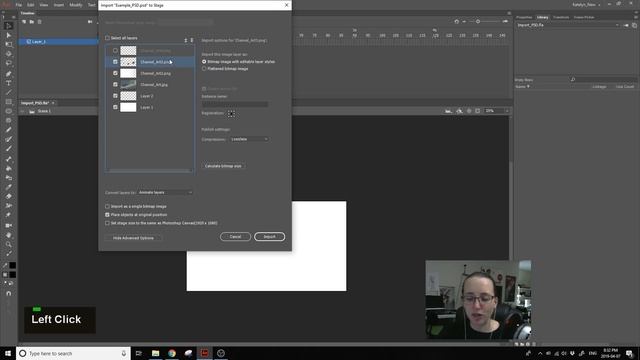Open the Insert menu
Screen dimensions: 640x360
(59, 5)
